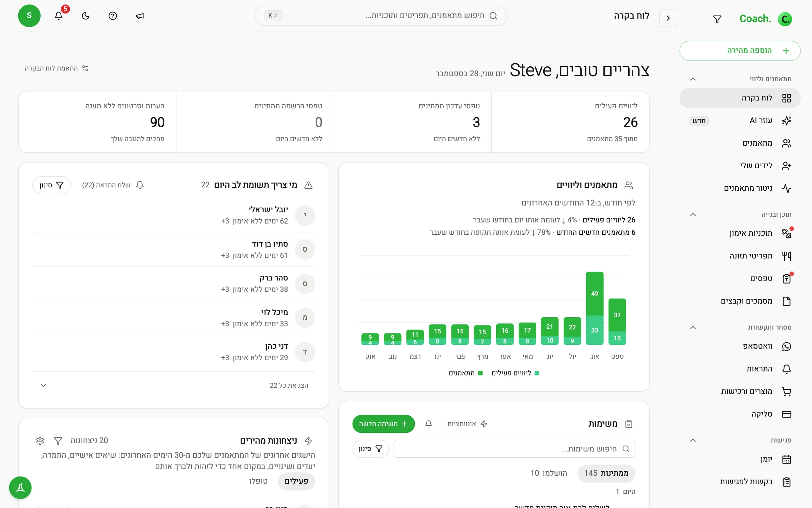This screenshot has width=812, height=508.
Task: Click the סליקה credit card icon
Action: click(x=786, y=414)
